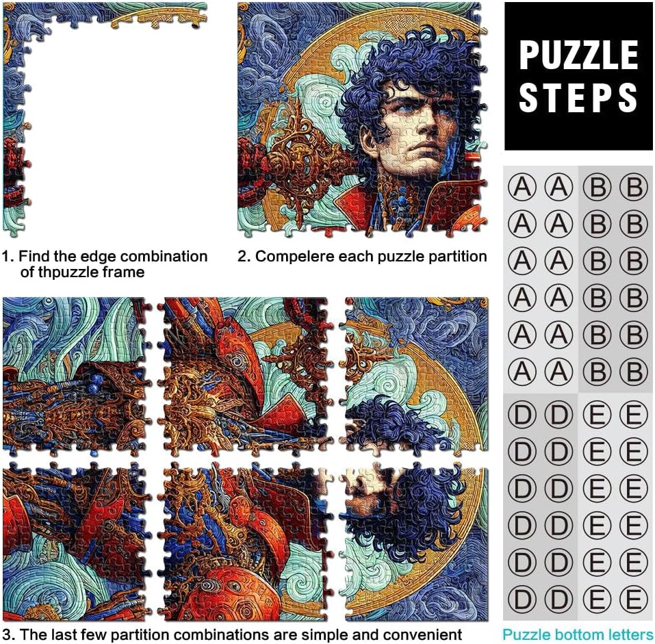
Task: Select the bottom-right partition with upside-down face
Action: [413, 541]
